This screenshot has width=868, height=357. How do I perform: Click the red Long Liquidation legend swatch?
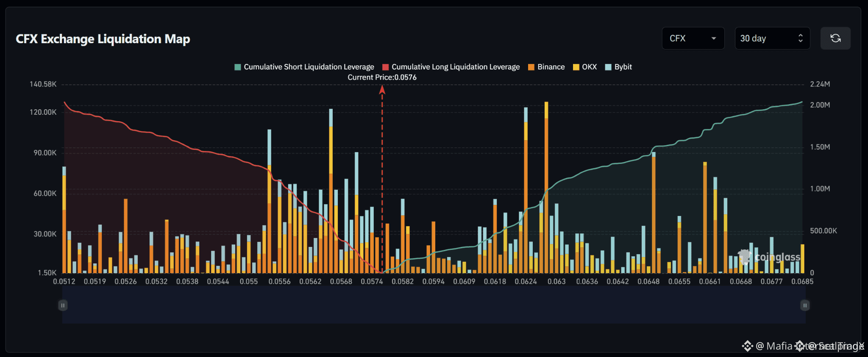tap(386, 67)
